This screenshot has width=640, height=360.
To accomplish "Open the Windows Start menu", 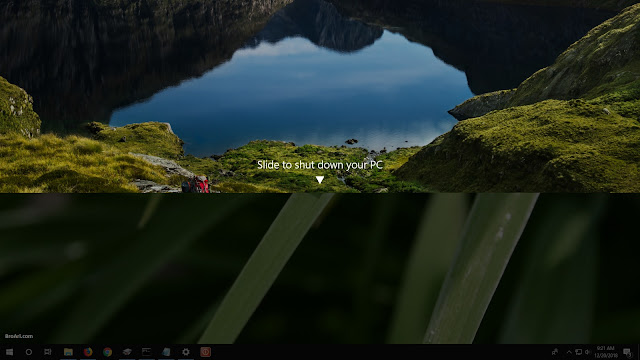I will point(9,352).
